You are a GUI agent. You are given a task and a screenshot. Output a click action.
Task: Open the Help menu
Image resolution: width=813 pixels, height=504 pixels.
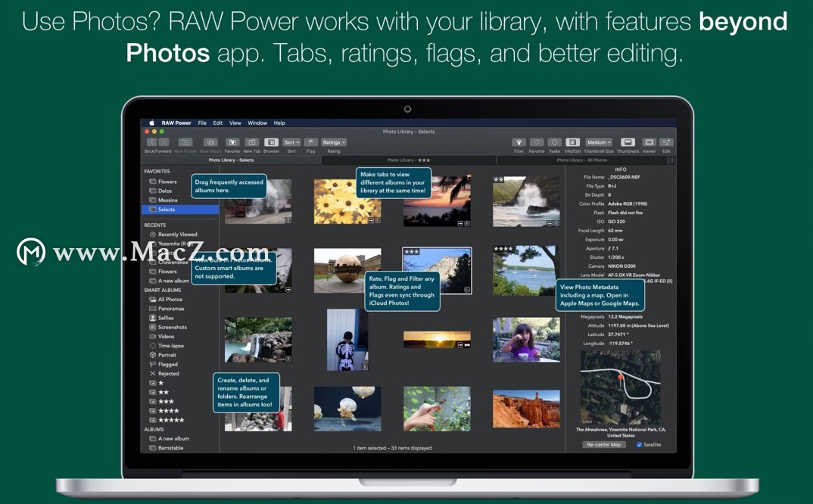click(x=279, y=123)
